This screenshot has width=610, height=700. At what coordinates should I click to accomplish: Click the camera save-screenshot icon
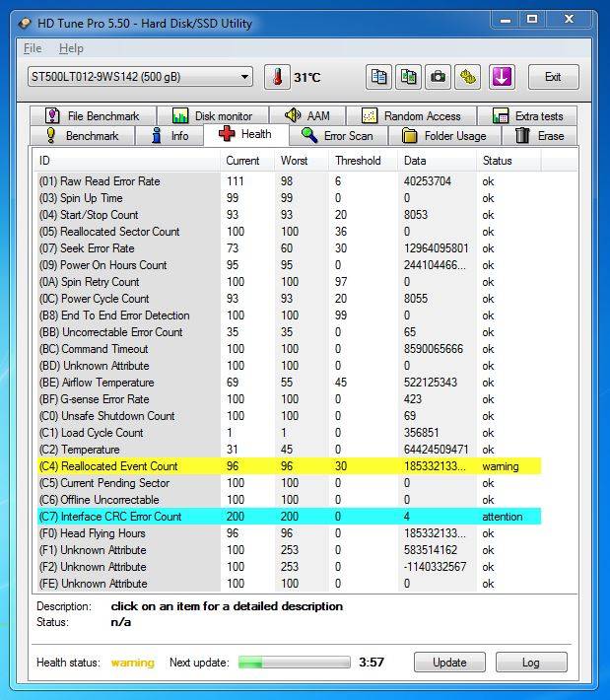coord(438,77)
